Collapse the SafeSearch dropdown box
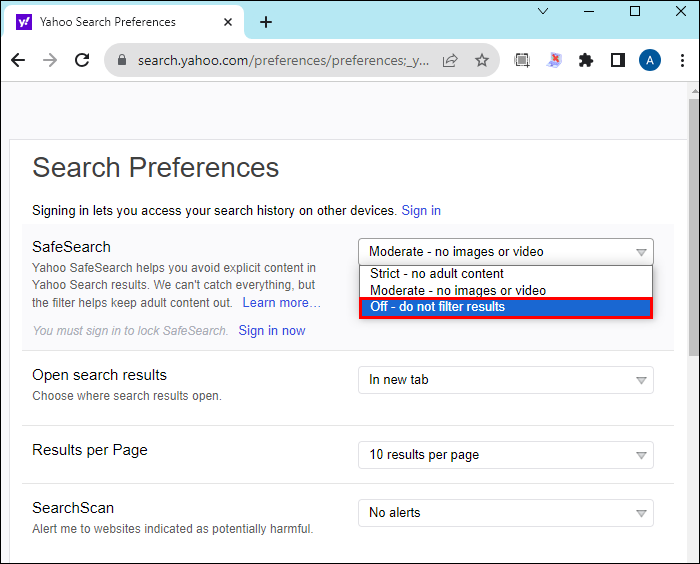 pyautogui.click(x=505, y=252)
